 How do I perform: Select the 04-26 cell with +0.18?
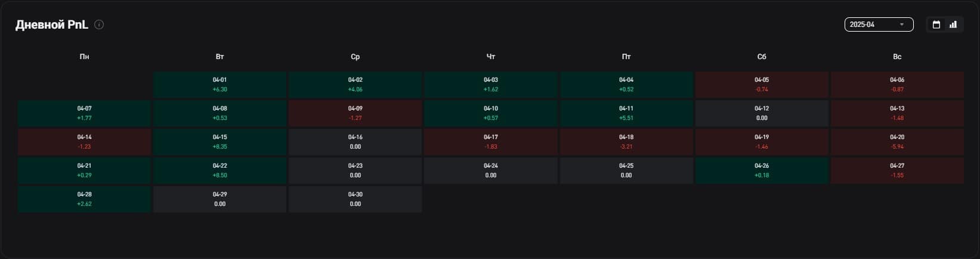[x=762, y=171]
